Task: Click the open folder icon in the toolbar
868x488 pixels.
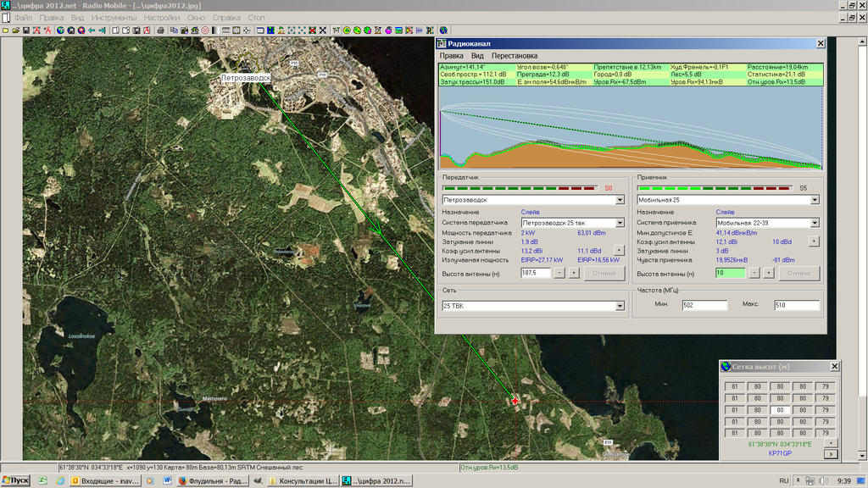Action: pyautogui.click(x=15, y=30)
